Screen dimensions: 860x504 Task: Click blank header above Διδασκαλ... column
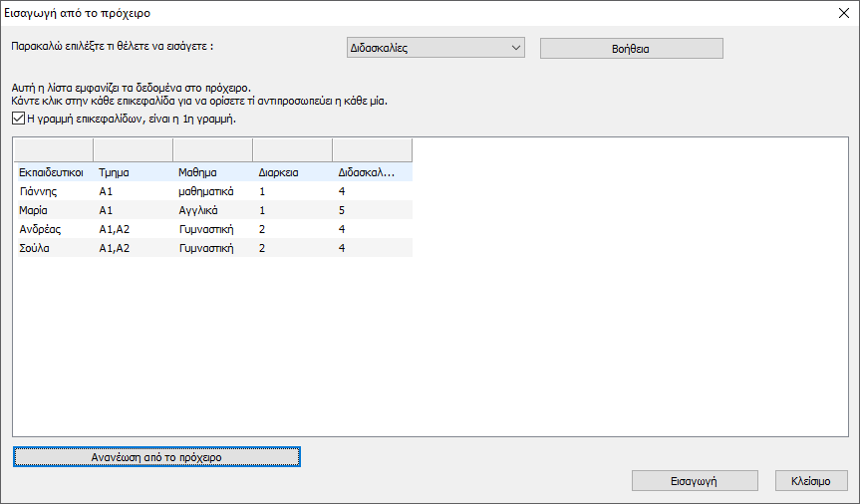372,150
